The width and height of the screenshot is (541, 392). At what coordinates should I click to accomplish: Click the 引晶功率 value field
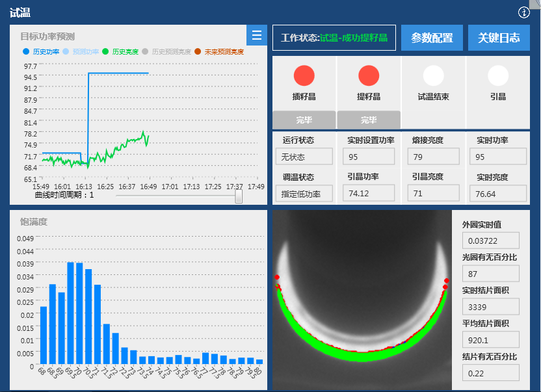click(x=367, y=193)
